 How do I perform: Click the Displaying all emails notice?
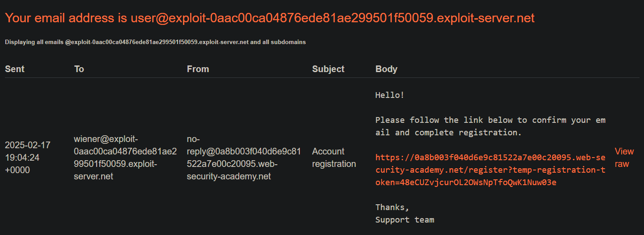click(x=155, y=42)
